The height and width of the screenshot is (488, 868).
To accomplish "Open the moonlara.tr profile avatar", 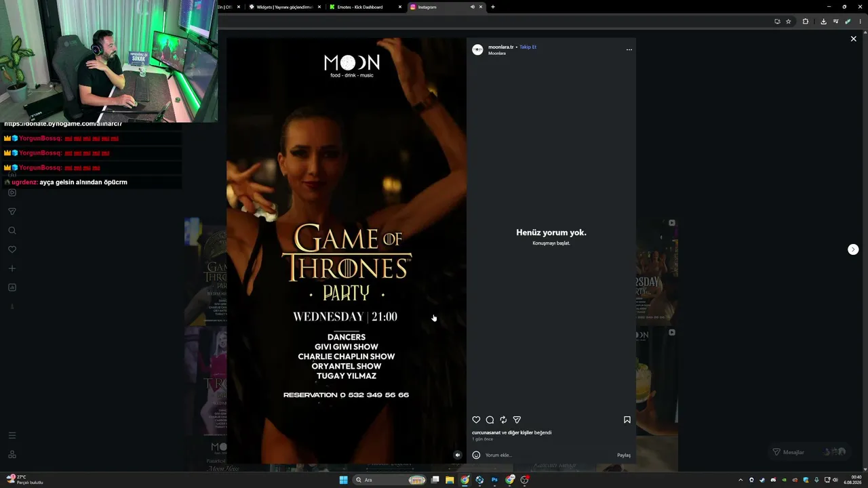I will (477, 49).
